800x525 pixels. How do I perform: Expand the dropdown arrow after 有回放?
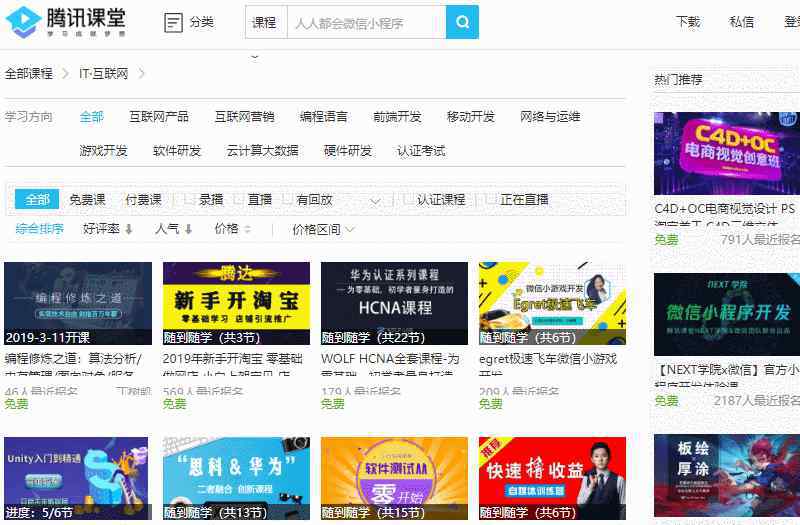(375, 201)
